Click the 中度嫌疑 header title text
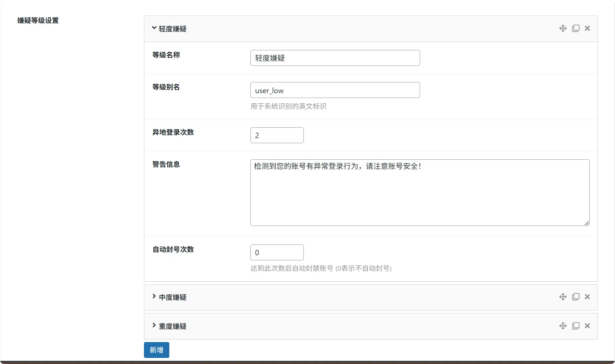Image resolution: width=615 pixels, height=364 pixels. click(x=173, y=297)
